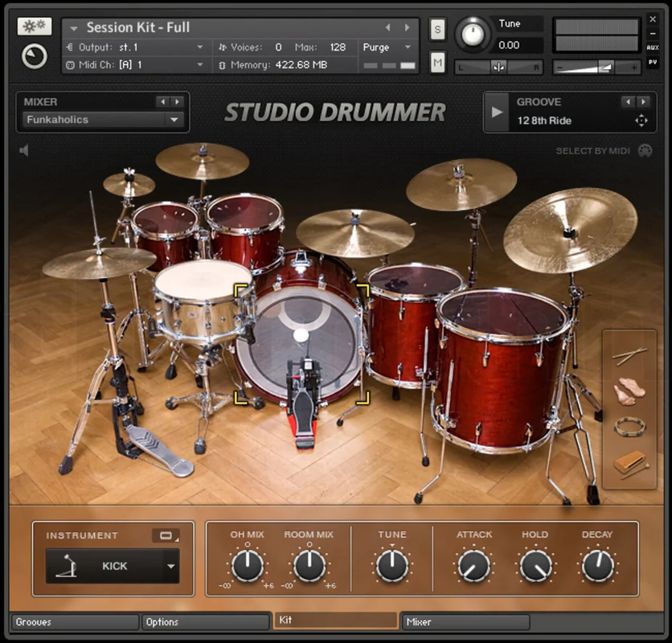This screenshot has width=672, height=643.
Task: Toggle Select By MIDI mode
Action: (x=592, y=151)
